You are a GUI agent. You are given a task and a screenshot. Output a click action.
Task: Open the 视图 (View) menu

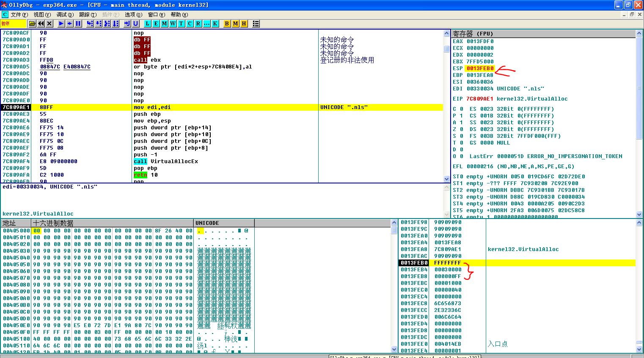click(x=42, y=14)
